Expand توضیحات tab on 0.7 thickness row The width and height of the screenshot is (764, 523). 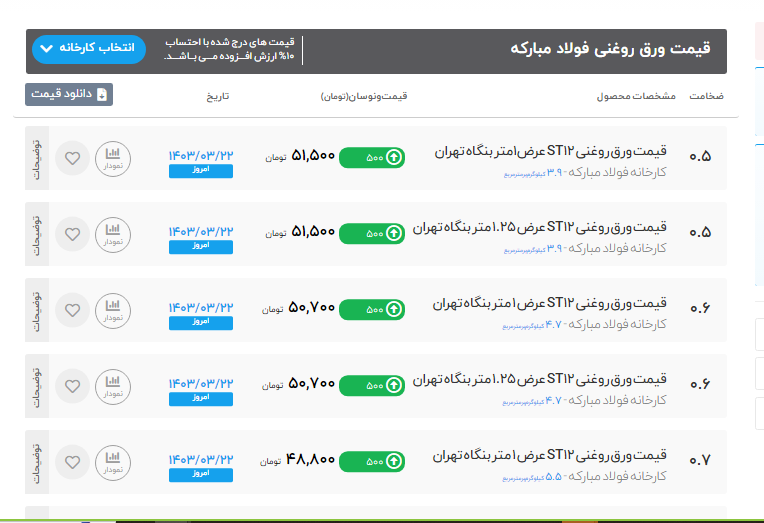(36, 463)
